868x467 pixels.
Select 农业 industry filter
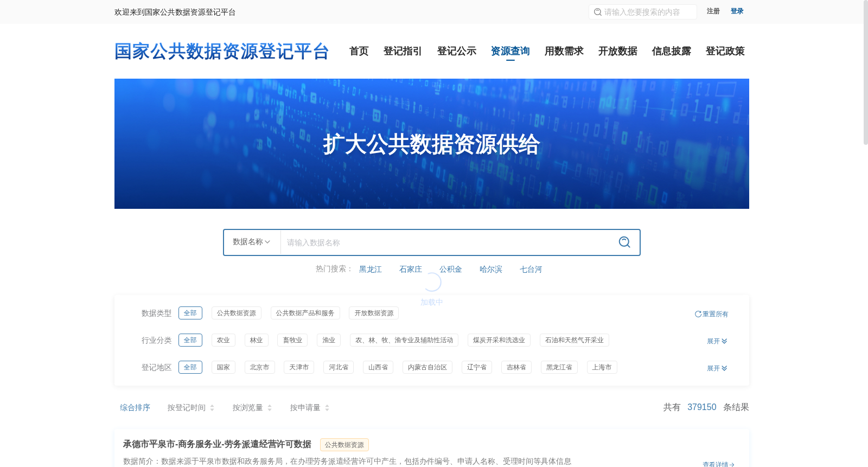224,340
